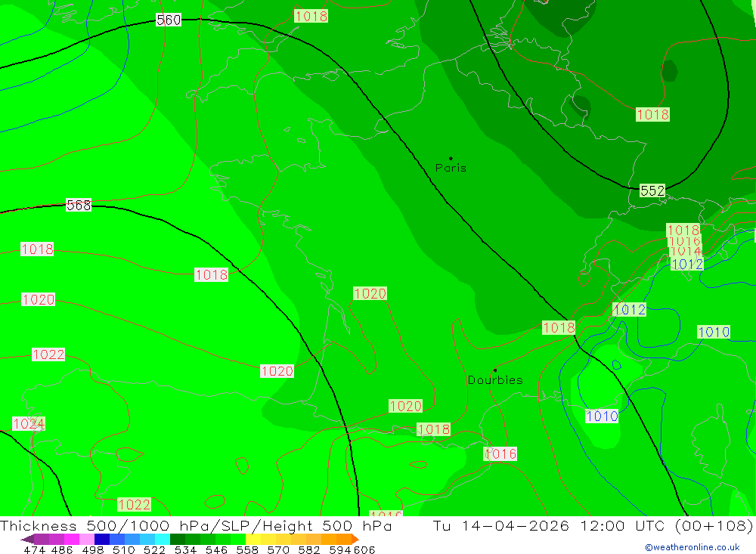Viewport: 756px width, 554px height.
Task: Click the cyan legend swatch
Action: (163, 539)
